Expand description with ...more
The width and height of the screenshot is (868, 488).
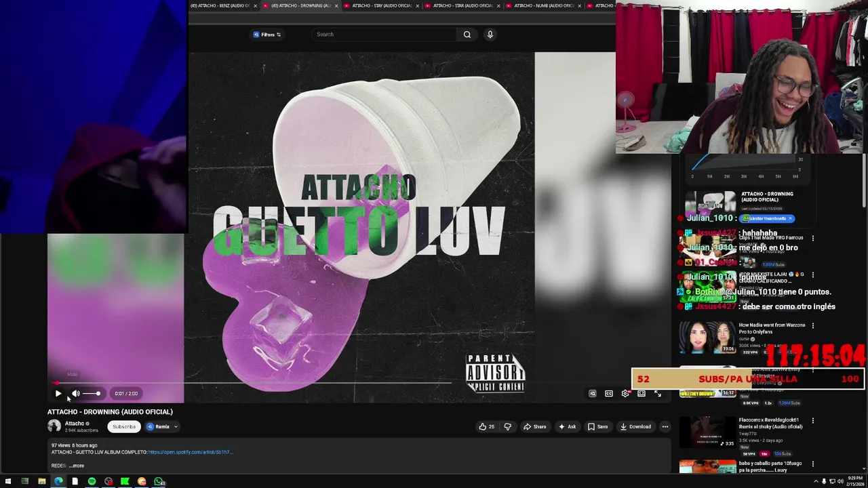pyautogui.click(x=77, y=466)
